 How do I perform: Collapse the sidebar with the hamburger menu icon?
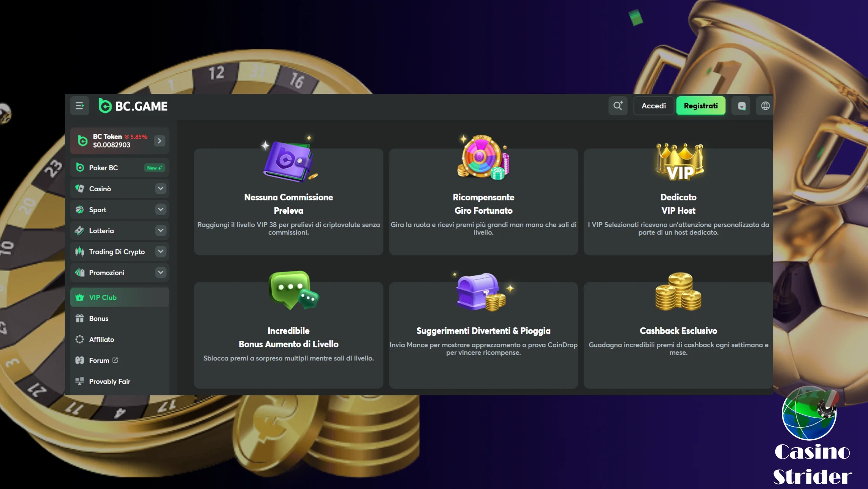pyautogui.click(x=79, y=106)
